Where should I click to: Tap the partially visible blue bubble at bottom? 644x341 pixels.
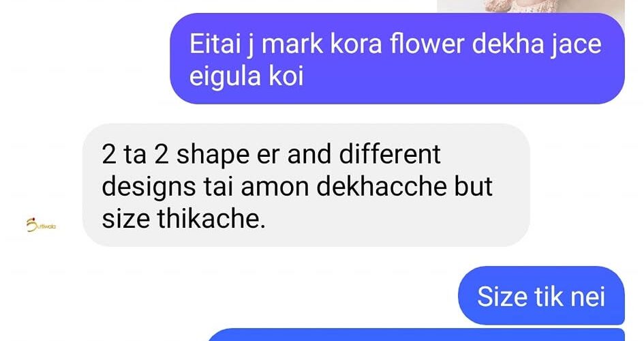[416, 335]
